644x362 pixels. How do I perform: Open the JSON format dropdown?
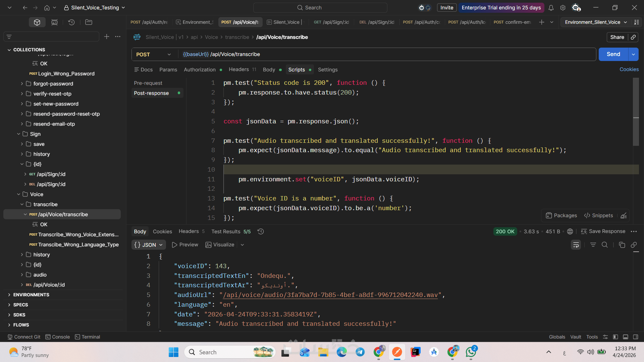click(149, 245)
